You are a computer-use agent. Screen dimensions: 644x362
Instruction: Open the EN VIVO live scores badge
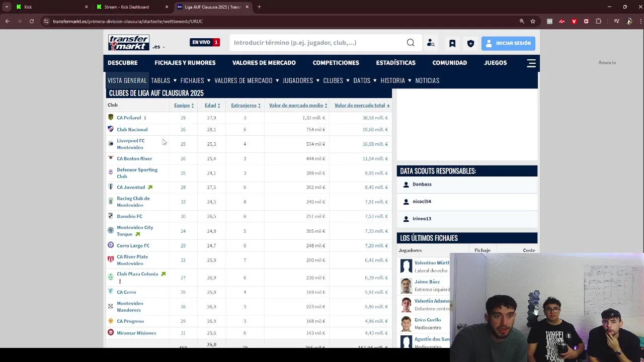point(205,42)
